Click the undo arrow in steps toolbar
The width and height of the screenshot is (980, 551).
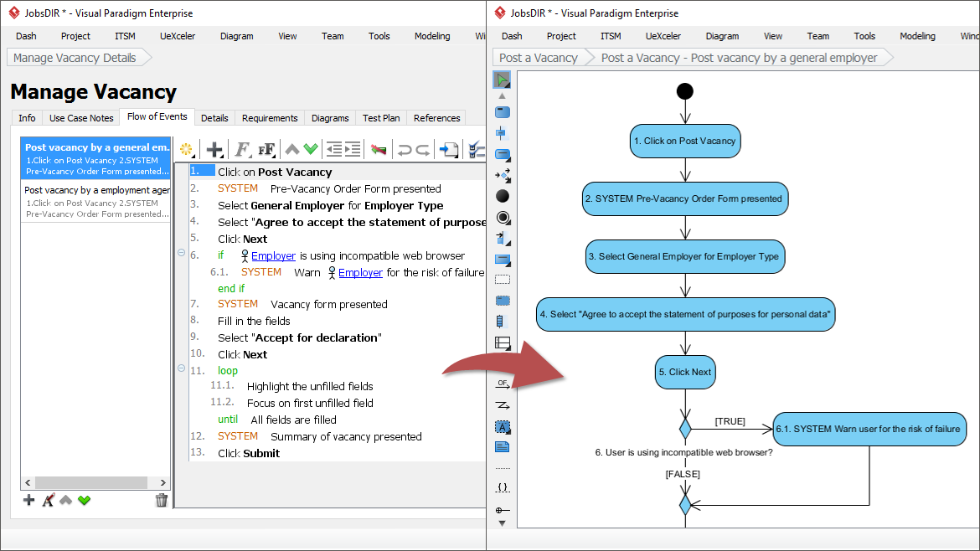coord(405,149)
